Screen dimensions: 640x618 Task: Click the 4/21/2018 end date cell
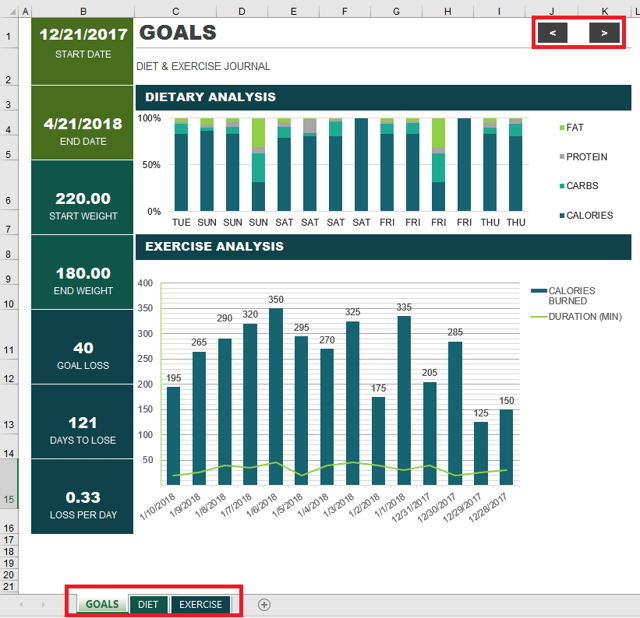pyautogui.click(x=82, y=123)
